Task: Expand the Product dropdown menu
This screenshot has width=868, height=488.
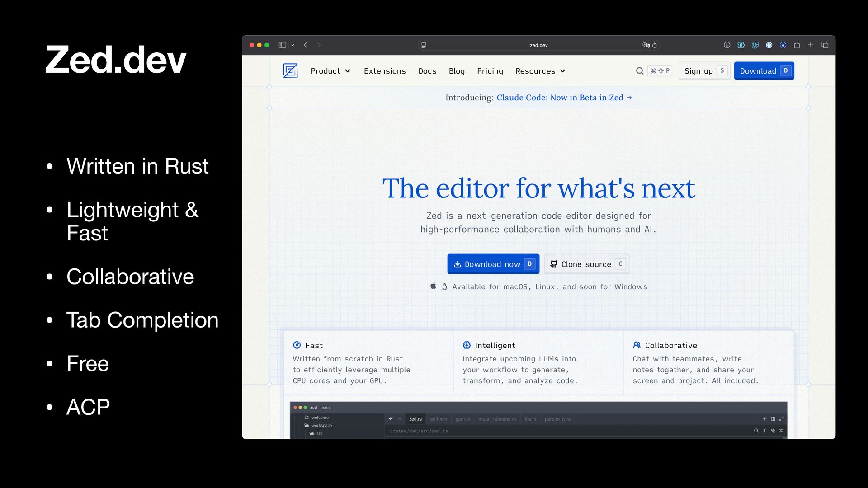Action: point(330,71)
